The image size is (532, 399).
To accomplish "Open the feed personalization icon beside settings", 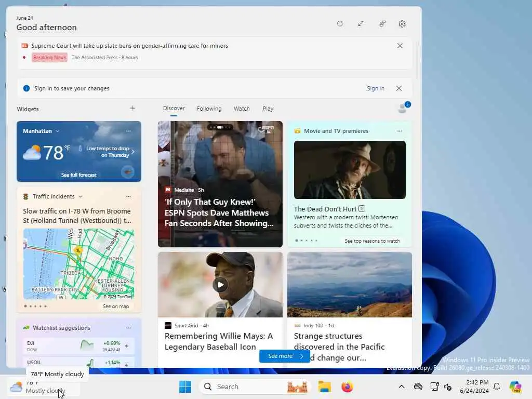I will click(382, 24).
